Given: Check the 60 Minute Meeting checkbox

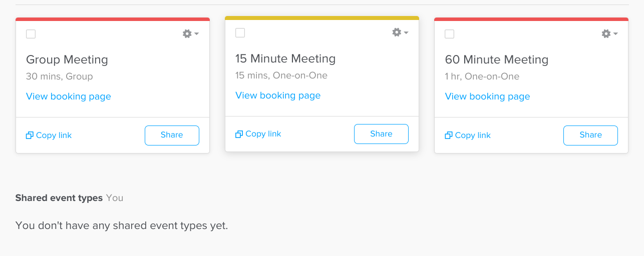Looking at the screenshot, I should click(x=450, y=34).
